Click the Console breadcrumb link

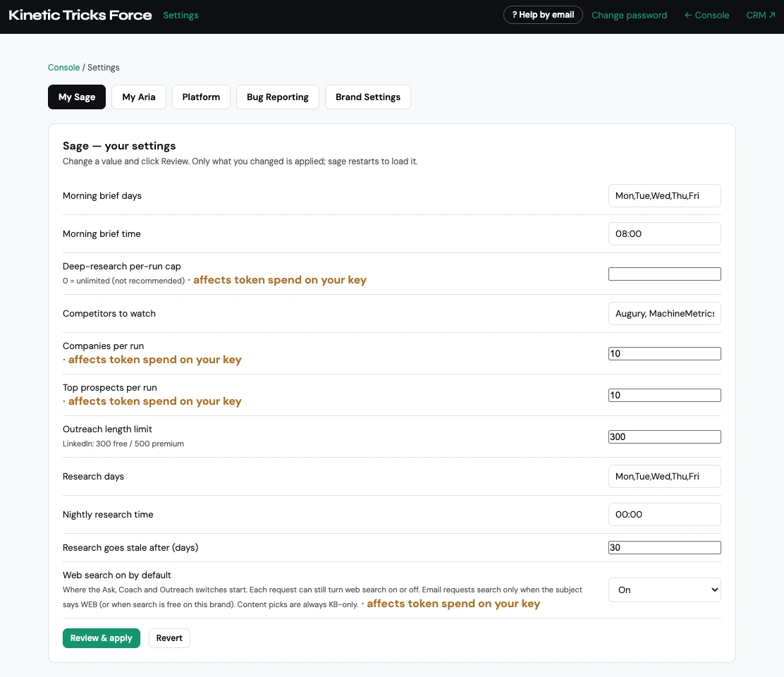tap(63, 68)
